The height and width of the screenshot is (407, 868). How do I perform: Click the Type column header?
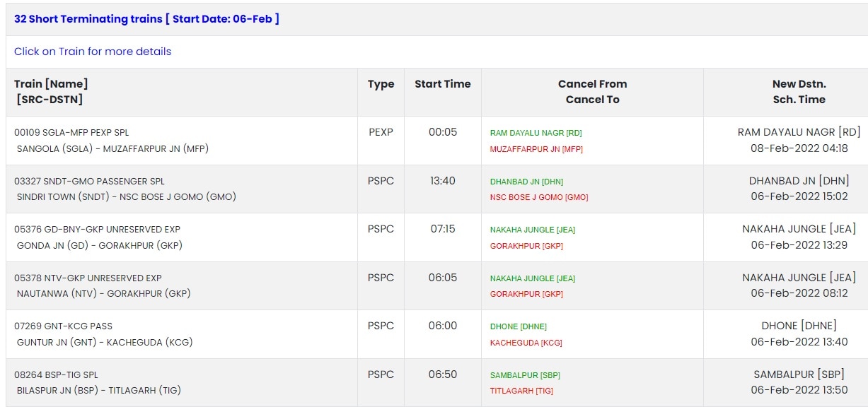380,83
